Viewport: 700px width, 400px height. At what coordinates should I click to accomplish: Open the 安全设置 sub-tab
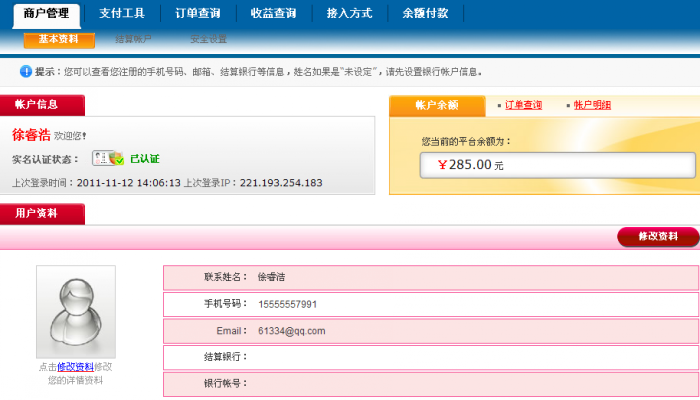point(209,40)
